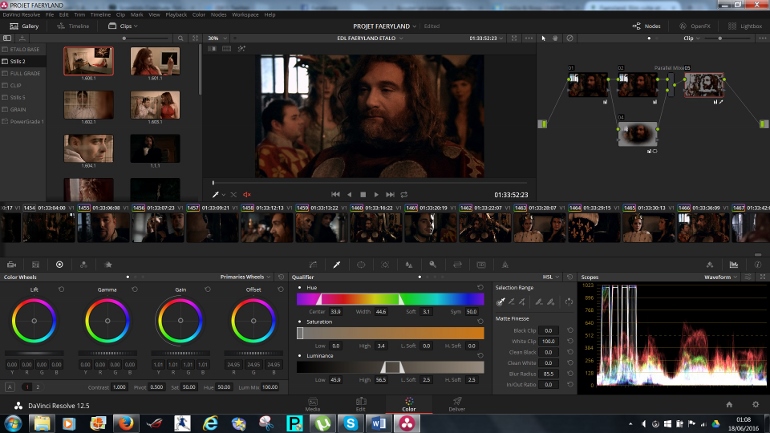The height and width of the screenshot is (433, 770).
Task: Toggle Luminance qualifier enable dot
Action: (x=300, y=356)
